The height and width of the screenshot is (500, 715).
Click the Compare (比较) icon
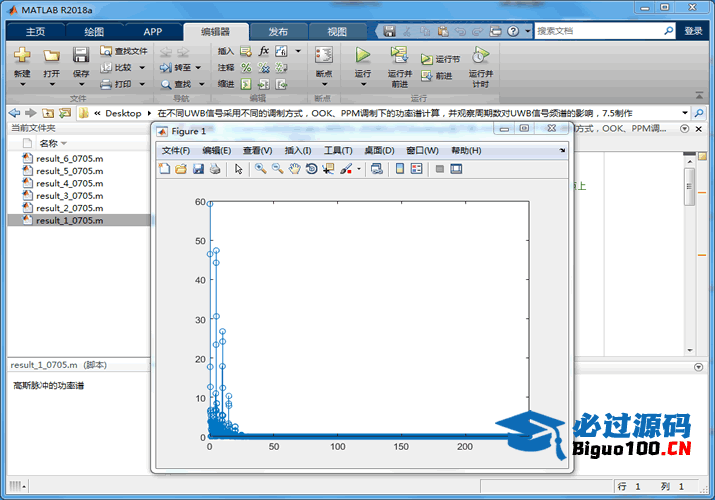pyautogui.click(x=106, y=67)
